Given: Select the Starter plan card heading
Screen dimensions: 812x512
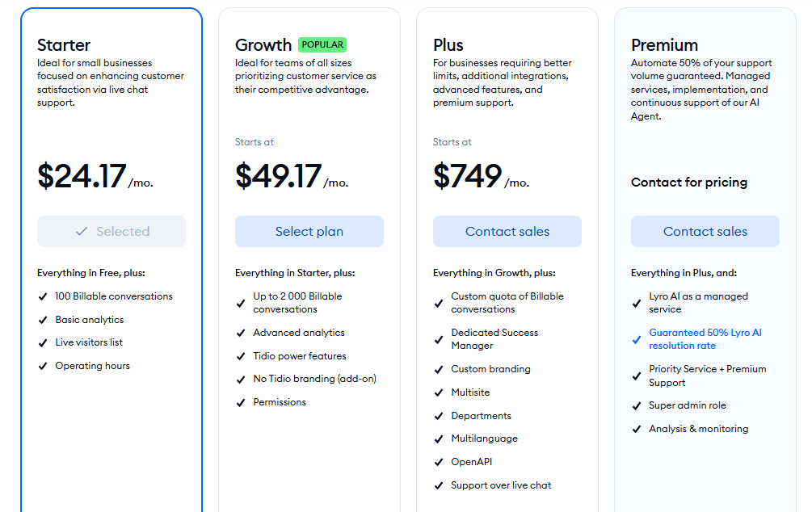Looking at the screenshot, I should coord(64,45).
